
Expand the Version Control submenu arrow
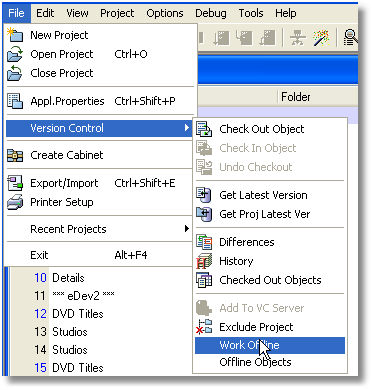(x=187, y=128)
